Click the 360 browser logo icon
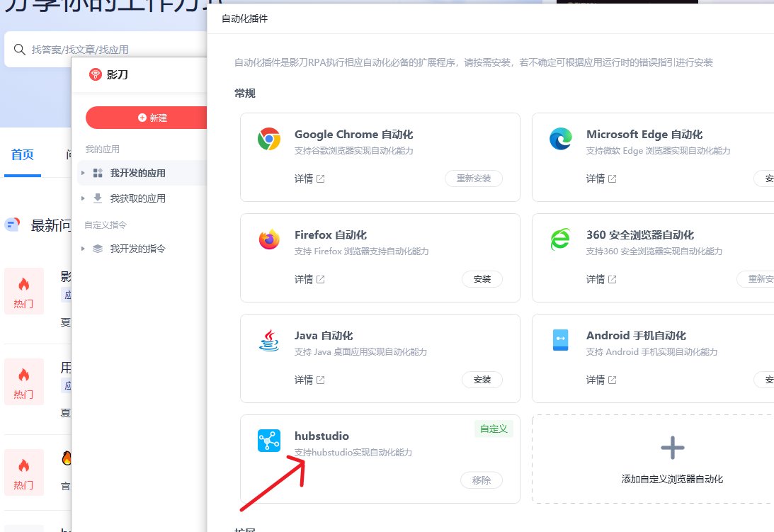This screenshot has width=774, height=532. (561, 239)
